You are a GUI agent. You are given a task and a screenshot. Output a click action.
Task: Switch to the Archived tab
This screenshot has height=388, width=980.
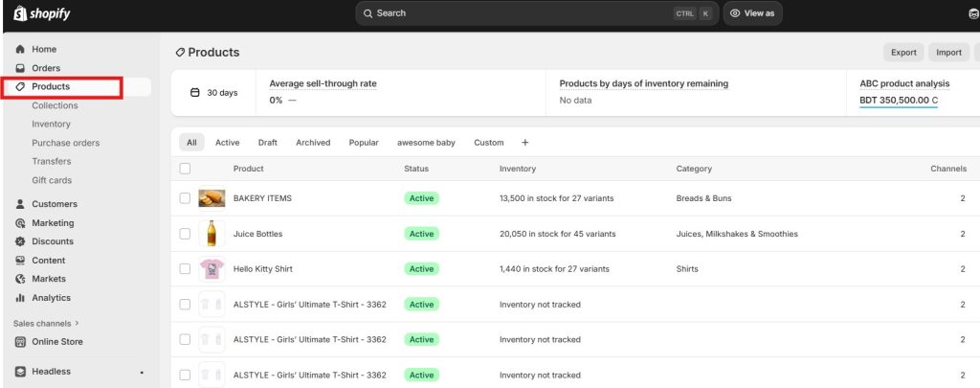[x=313, y=143]
